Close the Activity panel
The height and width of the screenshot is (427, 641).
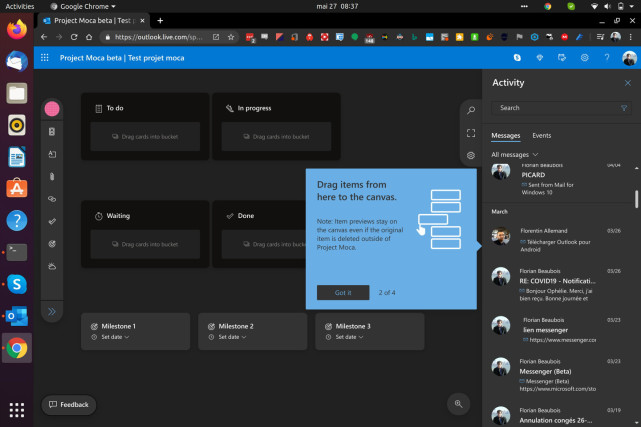[628, 83]
